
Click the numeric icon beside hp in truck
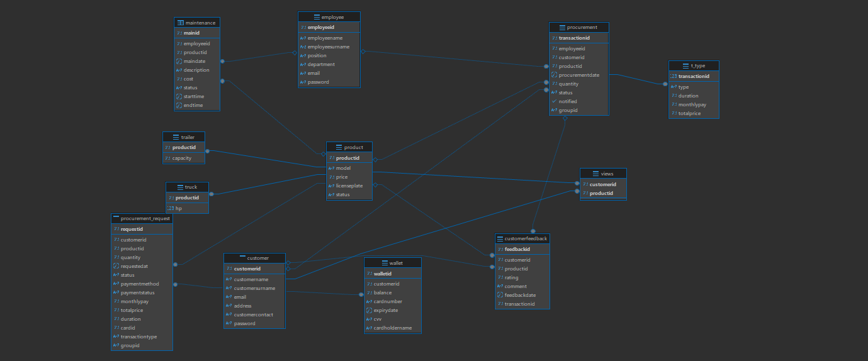(171, 208)
